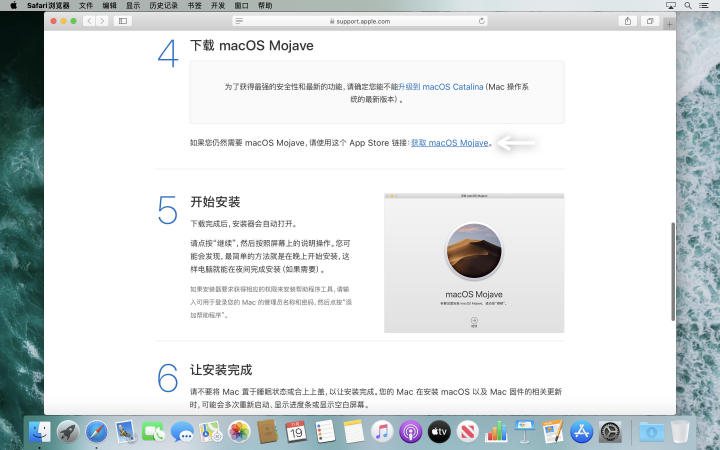Open the 编辑 menu
Image resolution: width=720 pixels, height=450 pixels.
(x=109, y=6)
